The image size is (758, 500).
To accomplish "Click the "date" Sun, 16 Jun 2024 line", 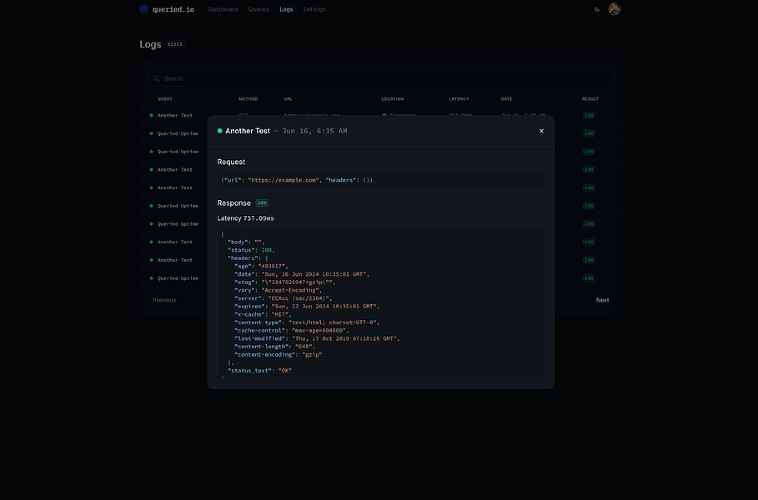I will pos(302,274).
